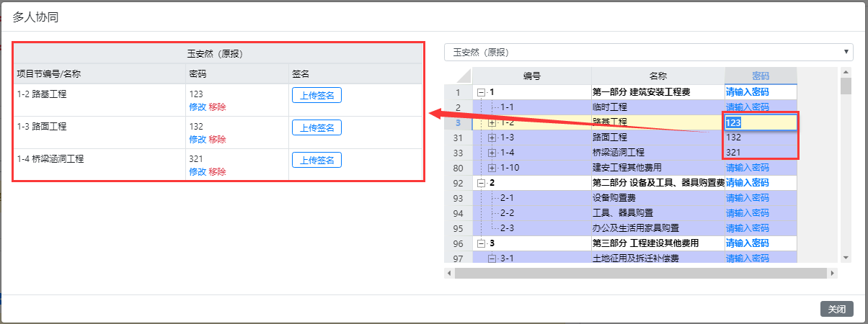Viewport: 868px width, 324px height.
Task: Select the password field containing 123
Action: pyautogui.click(x=761, y=122)
